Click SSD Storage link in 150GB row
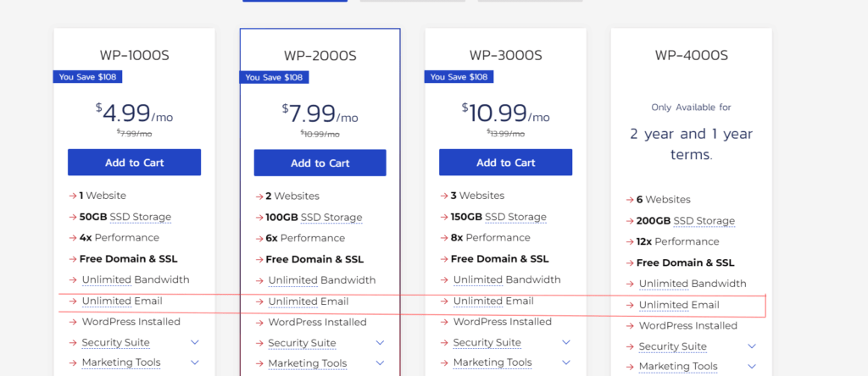 [x=516, y=217]
